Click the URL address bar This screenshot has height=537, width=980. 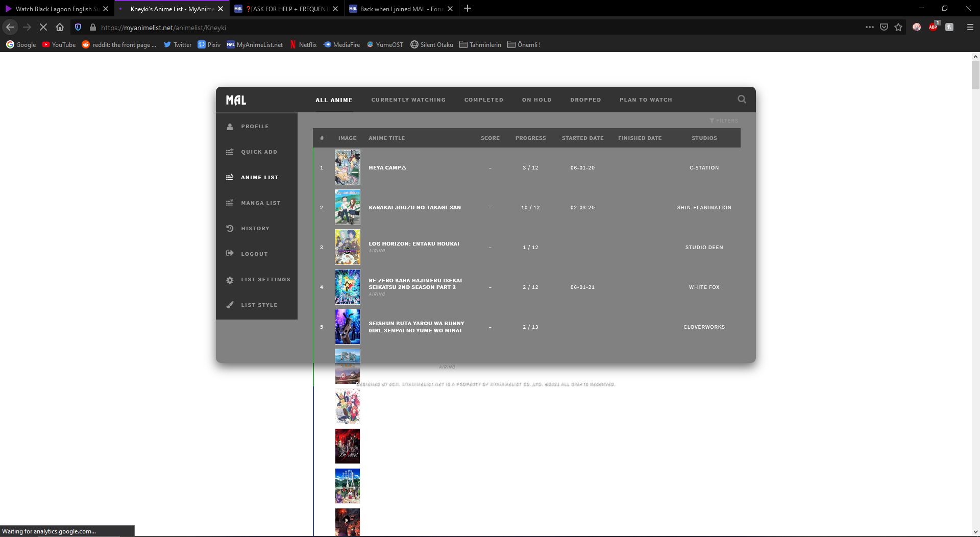[459, 28]
